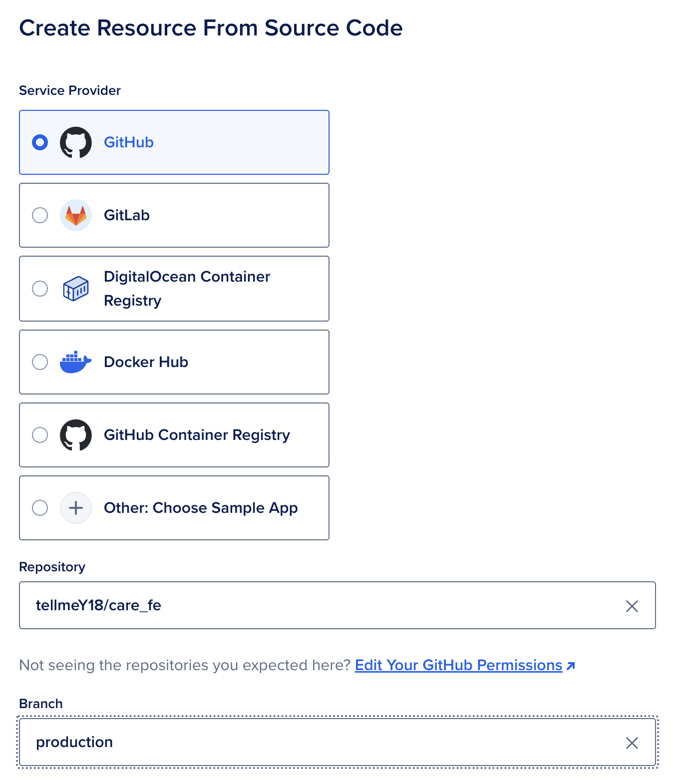The width and height of the screenshot is (676, 784).
Task: Click the Docker Hub whale icon
Action: pos(76,362)
